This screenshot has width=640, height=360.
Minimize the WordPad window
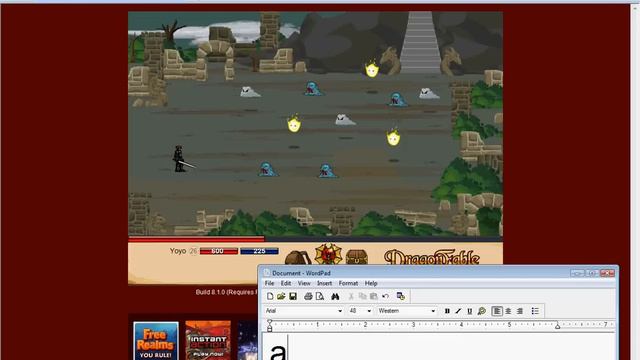tap(577, 273)
